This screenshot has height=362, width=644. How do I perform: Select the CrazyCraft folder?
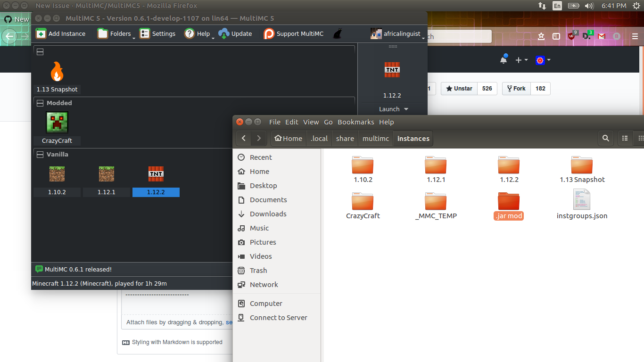(x=363, y=206)
